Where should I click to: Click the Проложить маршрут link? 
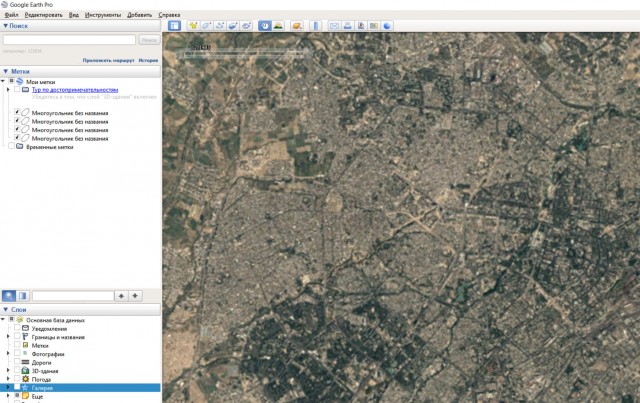pyautogui.click(x=108, y=60)
